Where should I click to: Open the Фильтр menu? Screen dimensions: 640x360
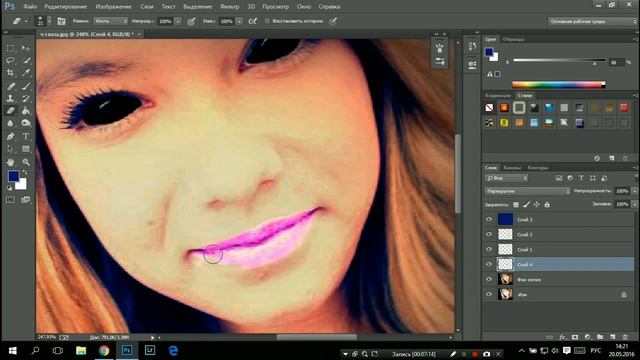(x=229, y=7)
